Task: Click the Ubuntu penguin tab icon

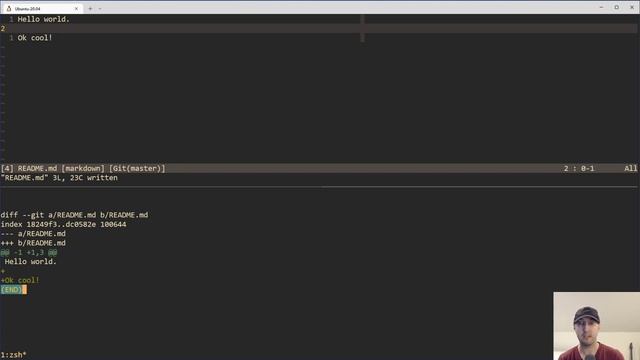Action: tap(9, 9)
